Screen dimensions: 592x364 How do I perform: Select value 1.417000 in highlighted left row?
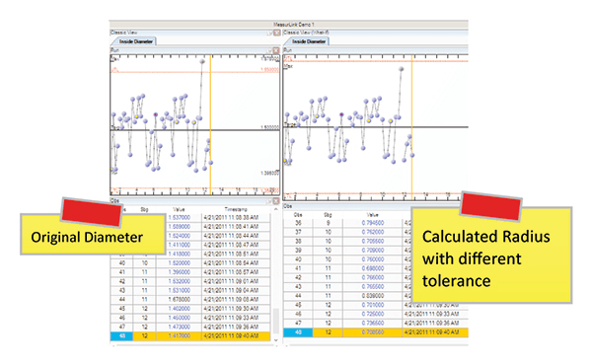tap(180, 335)
